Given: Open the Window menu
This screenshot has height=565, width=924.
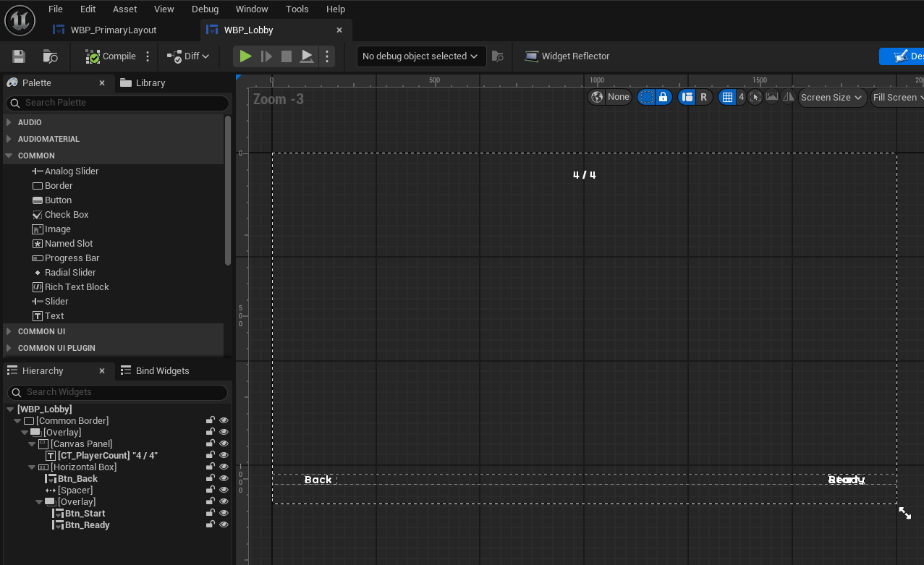Looking at the screenshot, I should point(252,9).
